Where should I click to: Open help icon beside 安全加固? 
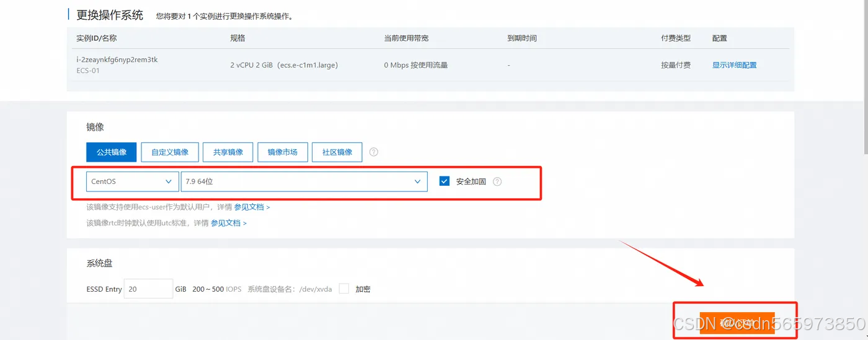coord(497,181)
